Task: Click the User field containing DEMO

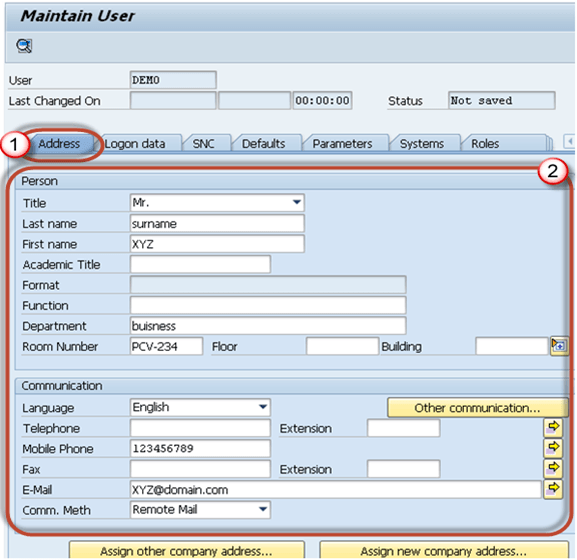Action: (x=173, y=80)
